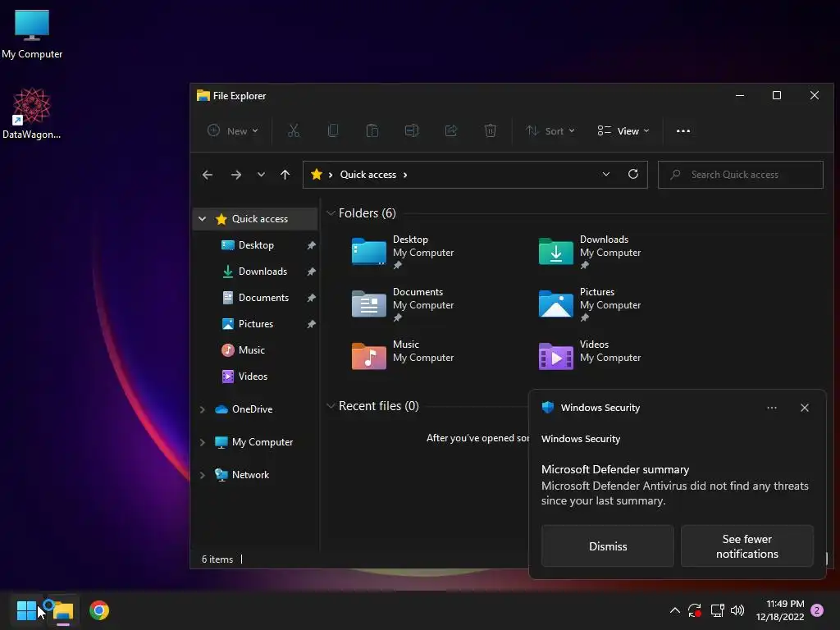Click pin icon beside Downloads in sidebar
Screen dimensions: 840x630
(311, 271)
